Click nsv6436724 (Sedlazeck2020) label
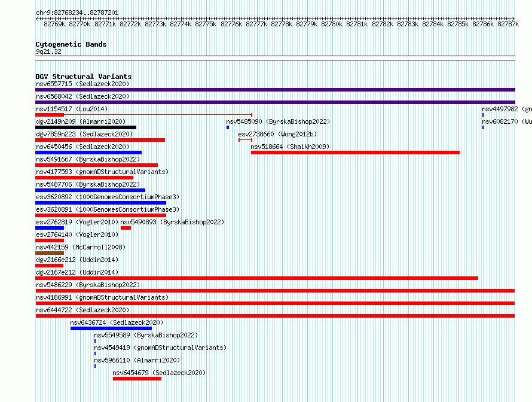Screen dimensions: 532x402 click(117, 322)
